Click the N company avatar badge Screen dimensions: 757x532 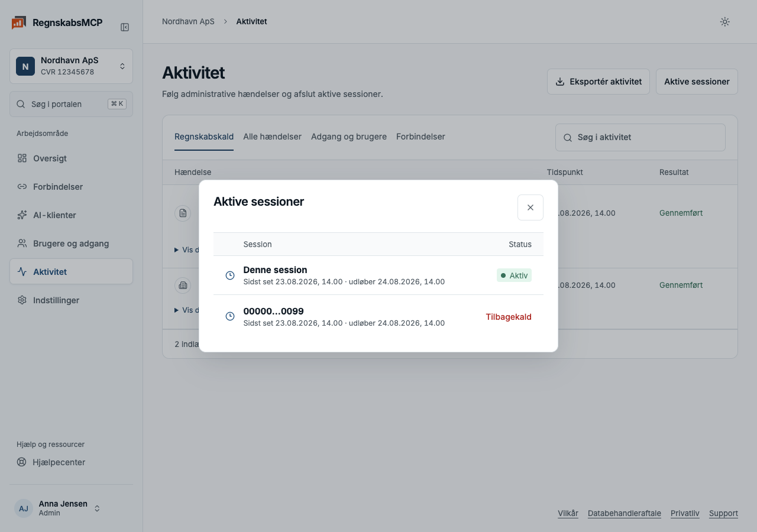click(x=25, y=66)
